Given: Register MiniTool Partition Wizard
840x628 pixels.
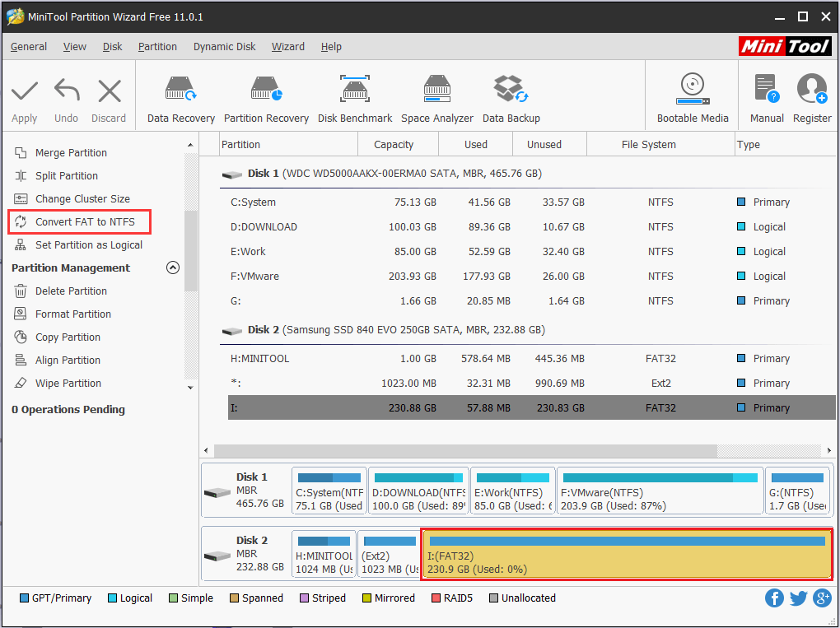Looking at the screenshot, I should (812, 95).
